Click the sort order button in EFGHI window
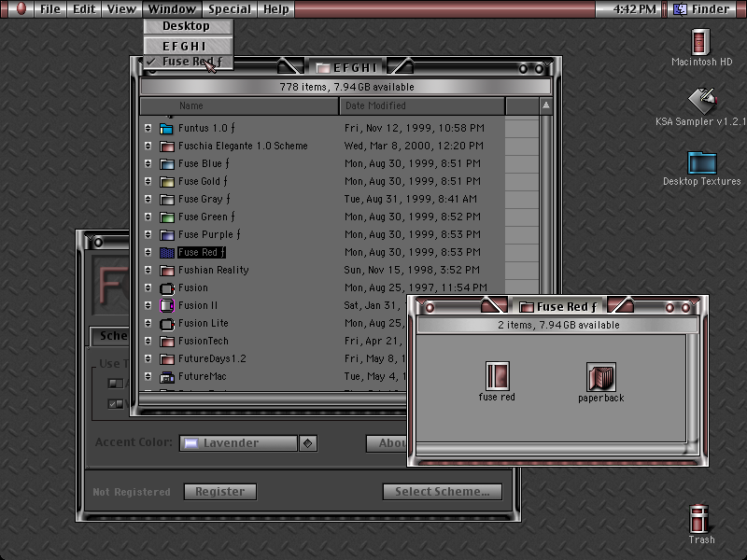Viewport: 747px width, 560px height. (x=546, y=105)
